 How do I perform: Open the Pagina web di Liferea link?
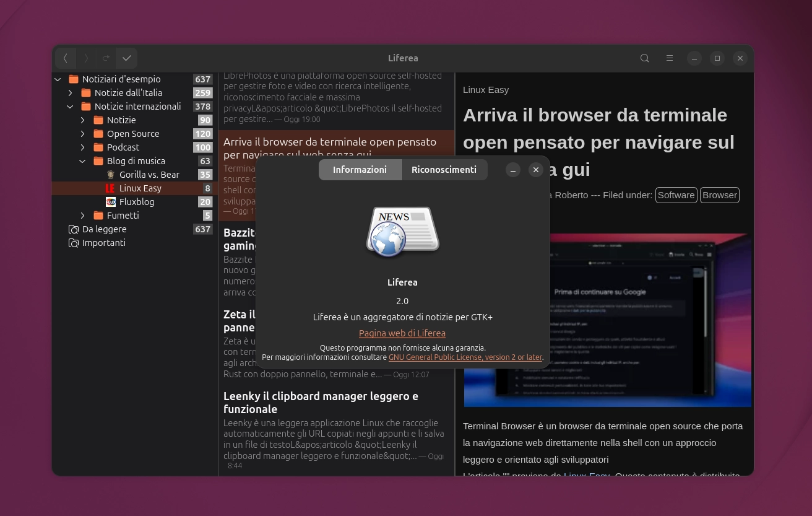click(x=402, y=333)
